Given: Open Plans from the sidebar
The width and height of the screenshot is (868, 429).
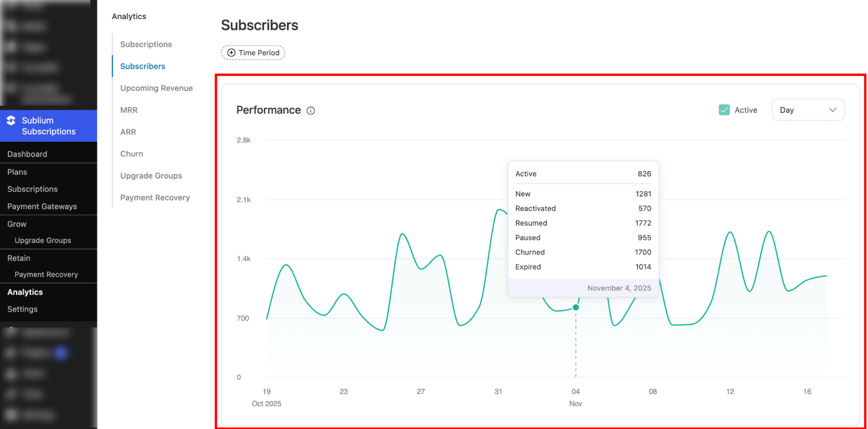Looking at the screenshot, I should (17, 172).
